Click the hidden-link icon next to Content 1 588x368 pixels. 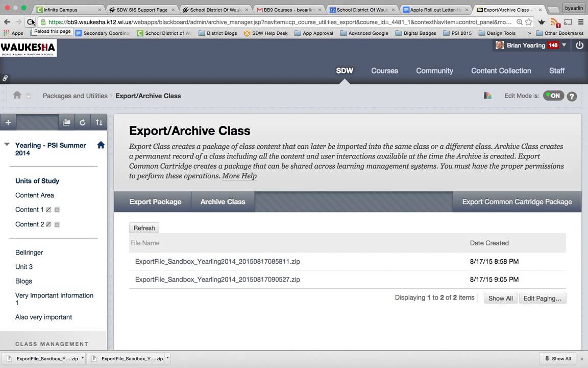point(48,210)
